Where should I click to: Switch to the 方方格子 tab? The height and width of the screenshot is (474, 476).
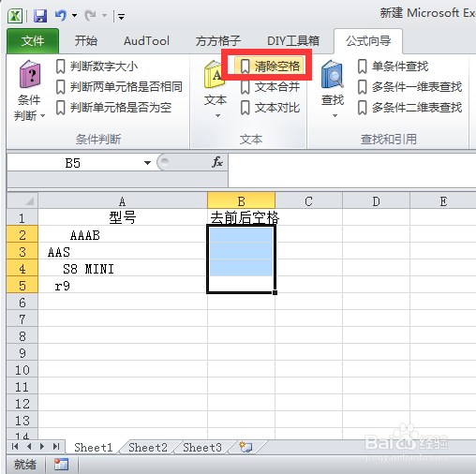[218, 41]
